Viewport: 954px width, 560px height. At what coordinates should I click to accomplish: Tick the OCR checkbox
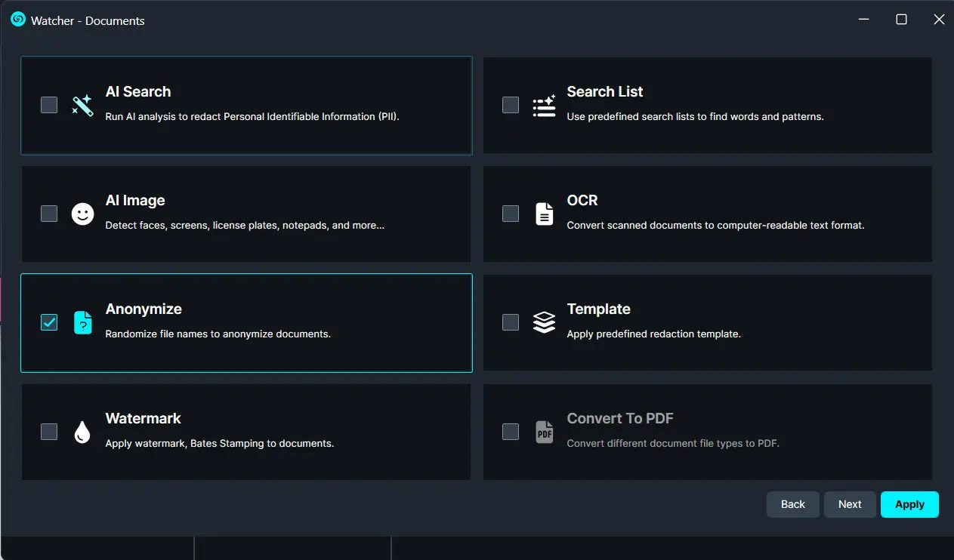511,214
